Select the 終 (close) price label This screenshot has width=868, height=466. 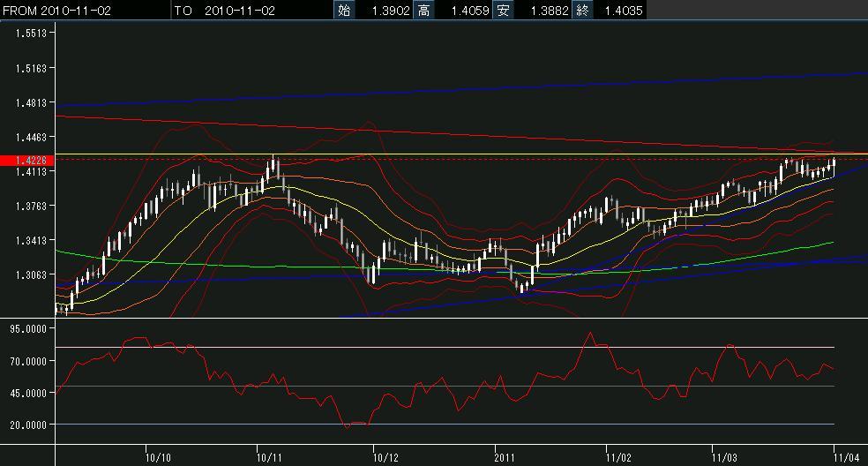tap(581, 11)
